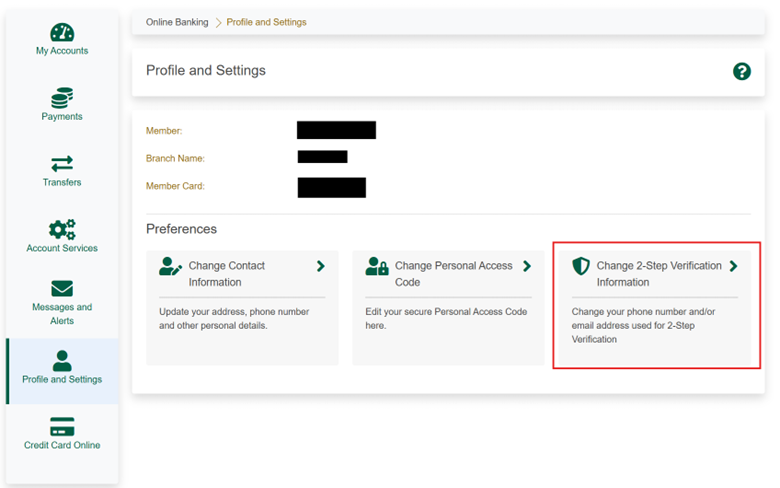Click the shield icon for 2-Step Verification

click(580, 266)
